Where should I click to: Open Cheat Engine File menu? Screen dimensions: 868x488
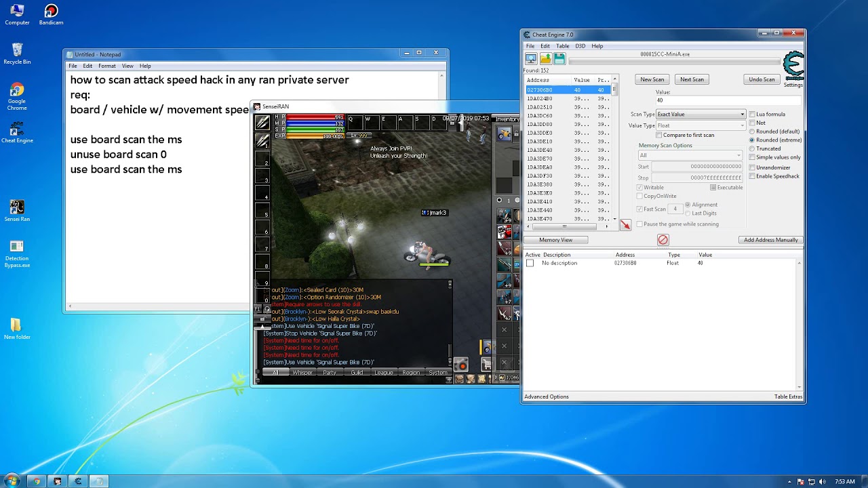[x=530, y=46]
